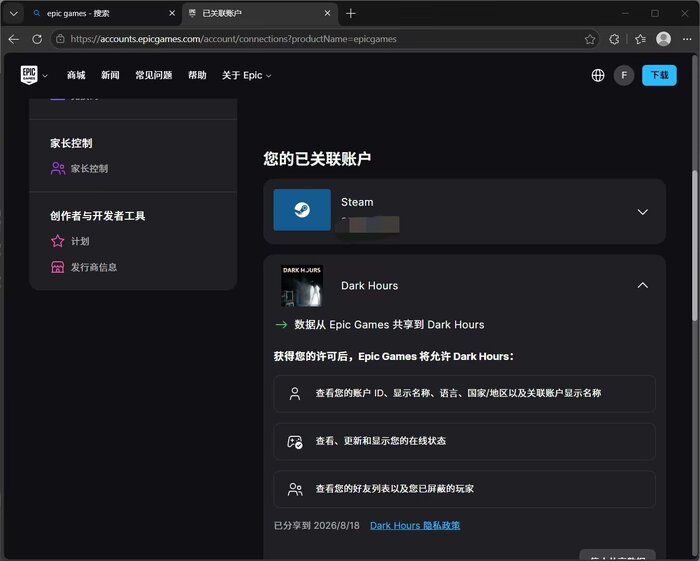Open the F user avatar menu

(624, 75)
